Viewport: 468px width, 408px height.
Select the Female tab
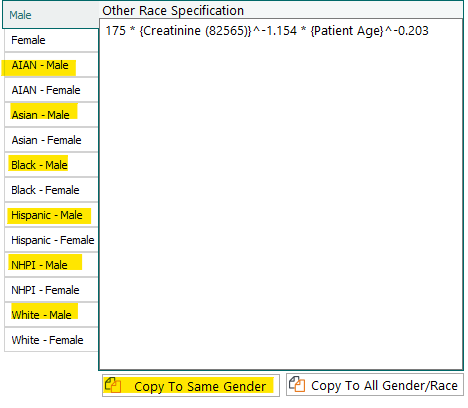(51, 40)
